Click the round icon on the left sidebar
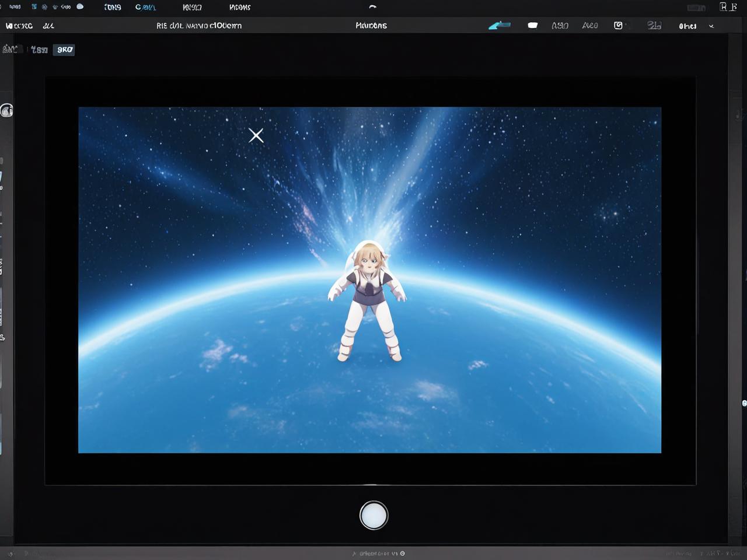The height and width of the screenshot is (560, 747). (6, 111)
